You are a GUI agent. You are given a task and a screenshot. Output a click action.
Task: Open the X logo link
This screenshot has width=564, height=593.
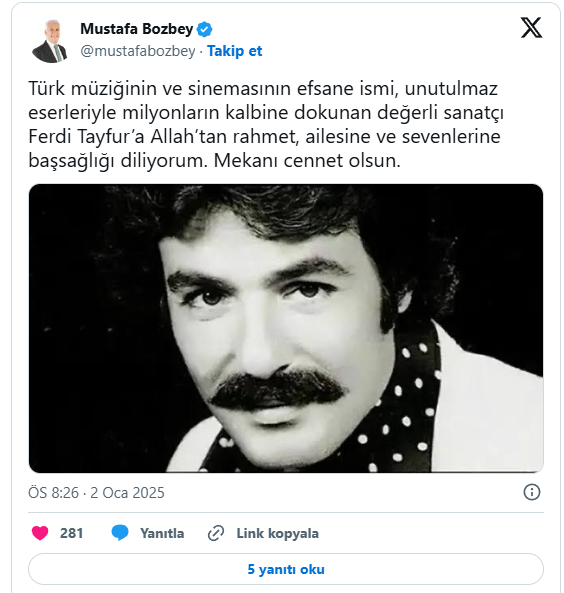(x=531, y=28)
